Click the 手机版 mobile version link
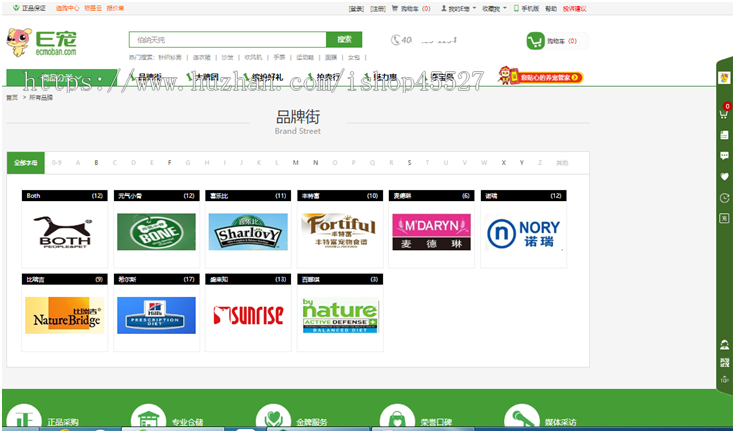Screen dimensions: 735x433 pyautogui.click(x=527, y=8)
